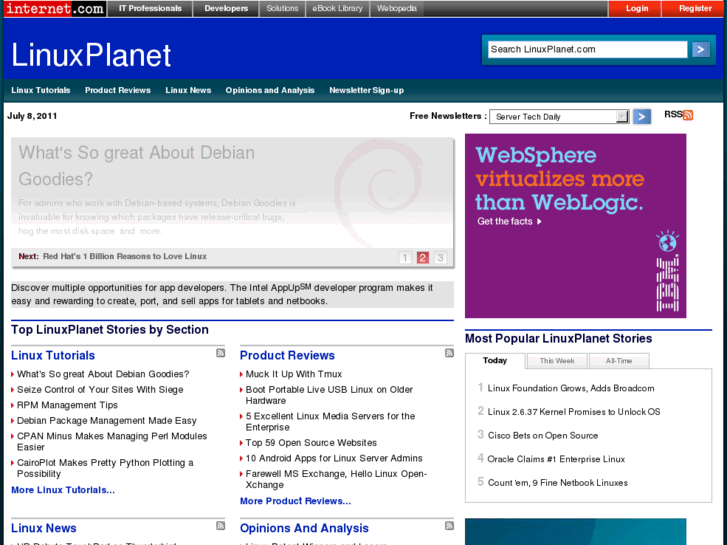Switch to This Week popular stories tab
The image size is (727, 545).
coord(557,360)
